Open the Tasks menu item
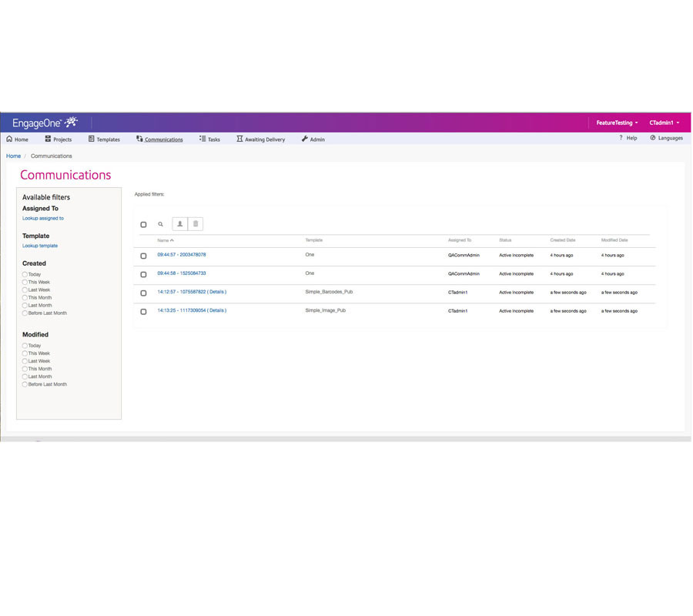The height and width of the screenshot is (616, 693). [209, 139]
